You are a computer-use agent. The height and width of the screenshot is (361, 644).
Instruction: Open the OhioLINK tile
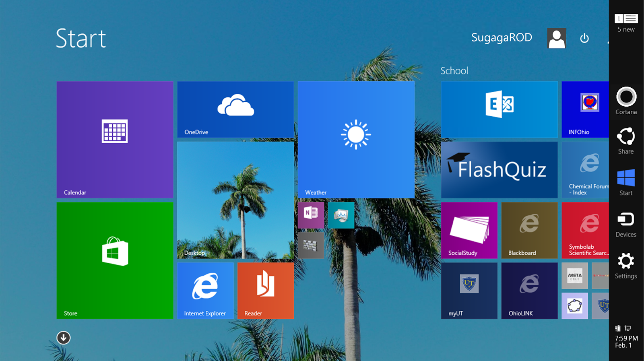530,291
